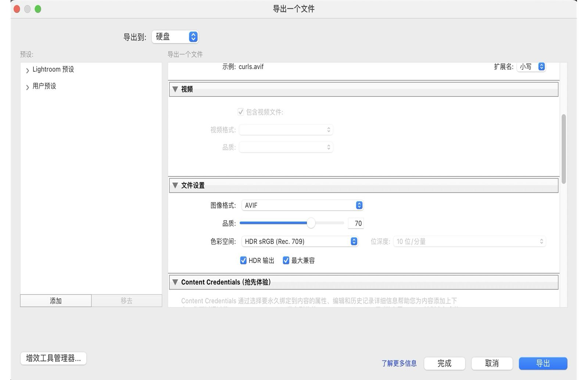Viewport: 588px width, 380px height.
Task: Click the 添加 preset button
Action: (x=56, y=301)
